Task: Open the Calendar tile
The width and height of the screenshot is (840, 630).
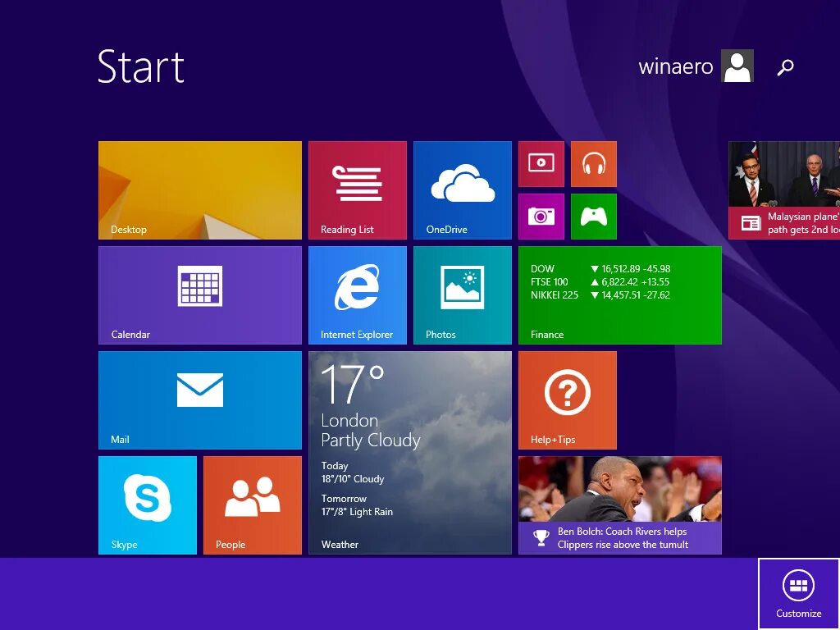Action: pos(200,295)
